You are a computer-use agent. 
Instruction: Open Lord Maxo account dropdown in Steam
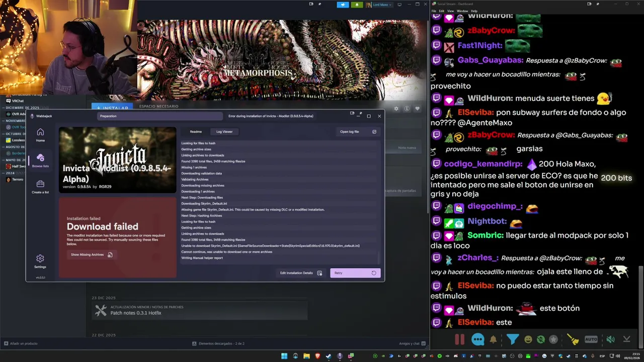(x=379, y=5)
